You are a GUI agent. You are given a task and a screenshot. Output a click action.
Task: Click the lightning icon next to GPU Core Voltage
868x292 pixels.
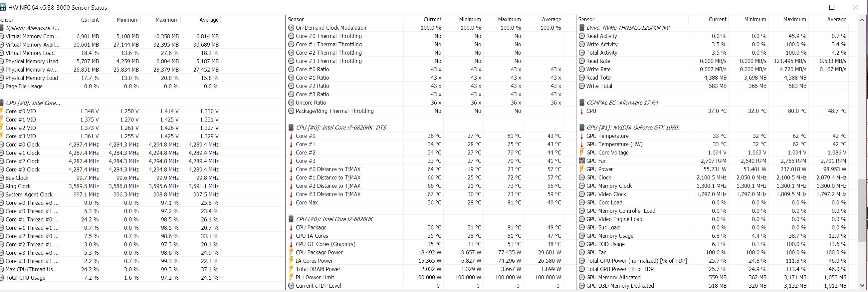point(581,152)
